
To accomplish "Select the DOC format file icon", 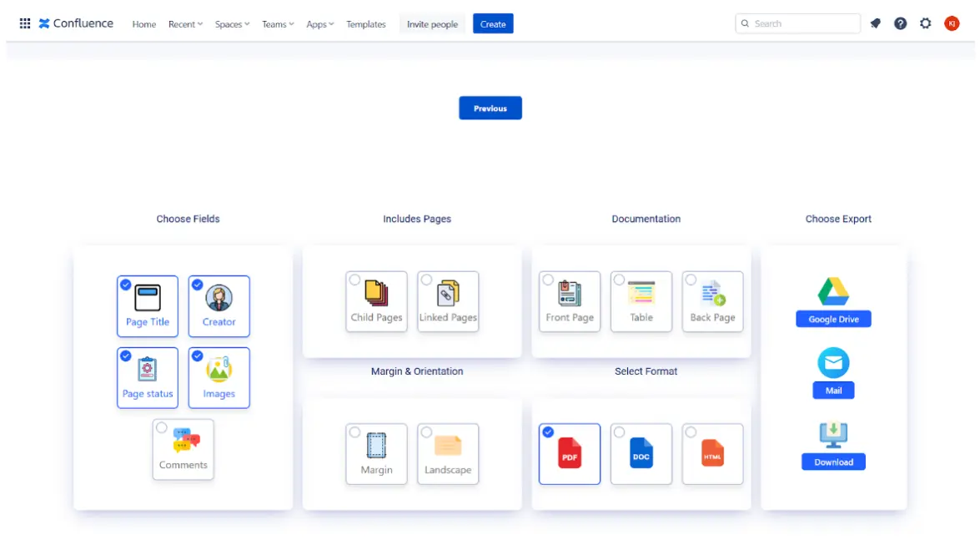I will [x=641, y=453].
